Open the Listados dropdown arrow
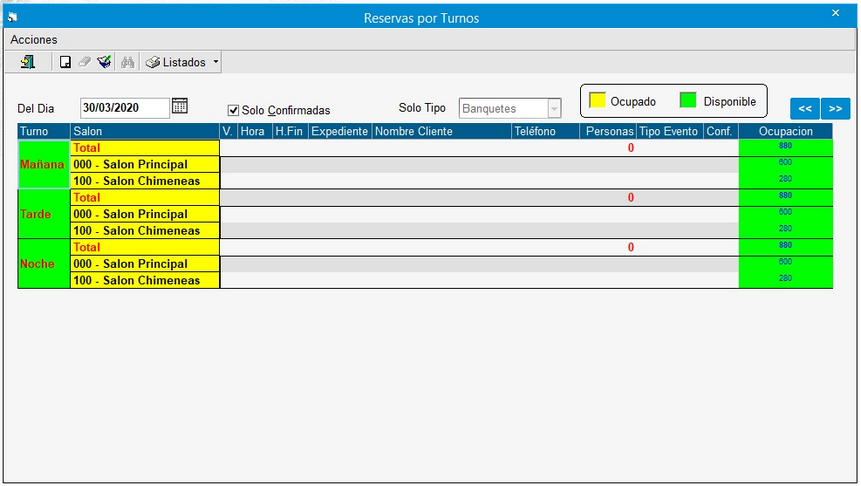Viewport: 861px width, 486px height. (216, 62)
